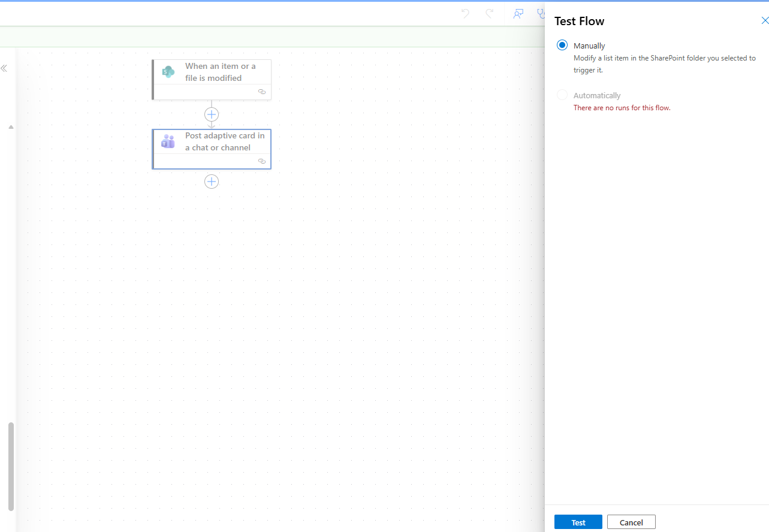This screenshot has height=532, width=769.
Task: Add a new step below the Teams action
Action: click(x=212, y=182)
